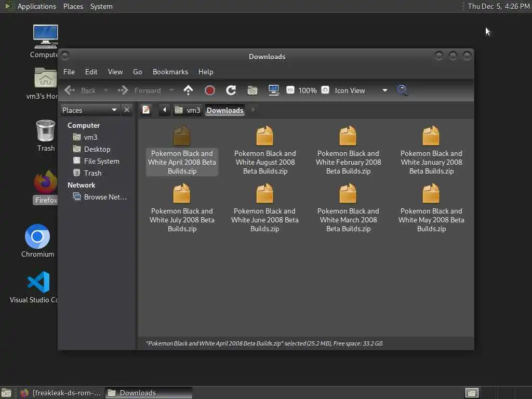Select the August 2008 Beta Builds zip
Image resolution: width=532 pixels, height=399 pixels.
click(x=265, y=150)
